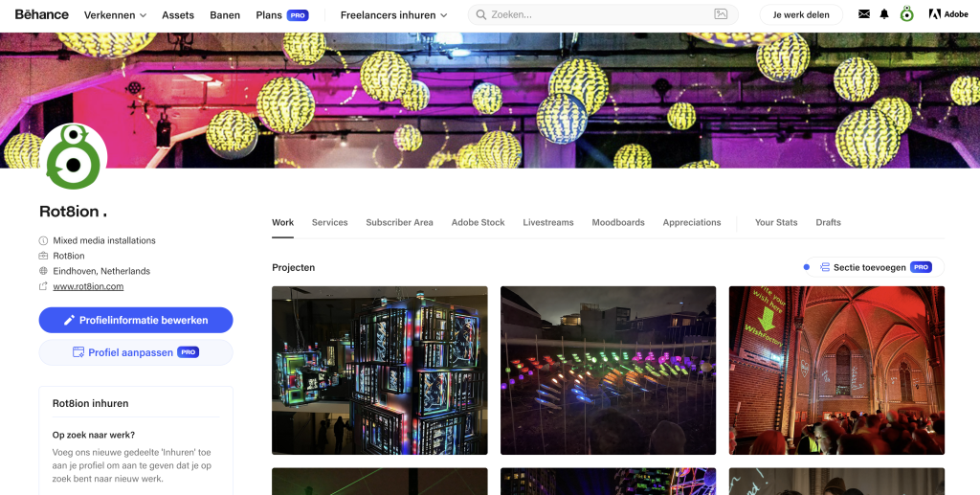Image resolution: width=980 pixels, height=495 pixels.
Task: Expand the Verkennen dropdown
Action: (x=115, y=15)
